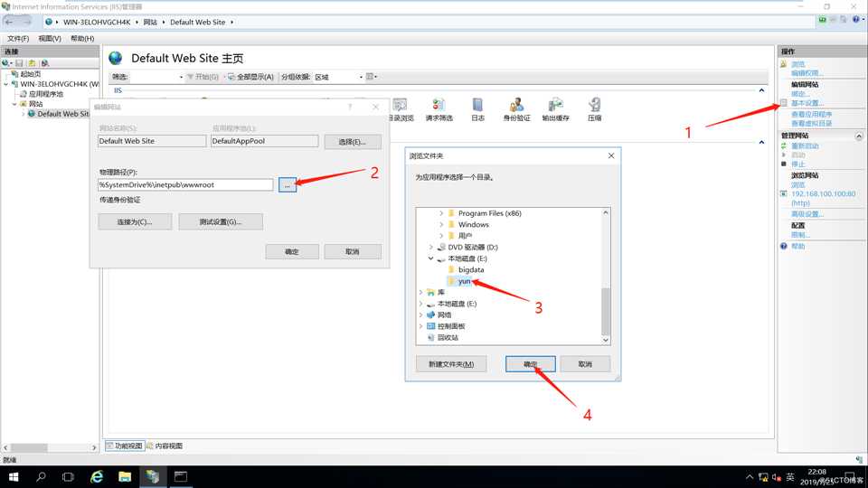
Task: Click the folder tree vertical scrollbar thumb
Action: point(606,311)
